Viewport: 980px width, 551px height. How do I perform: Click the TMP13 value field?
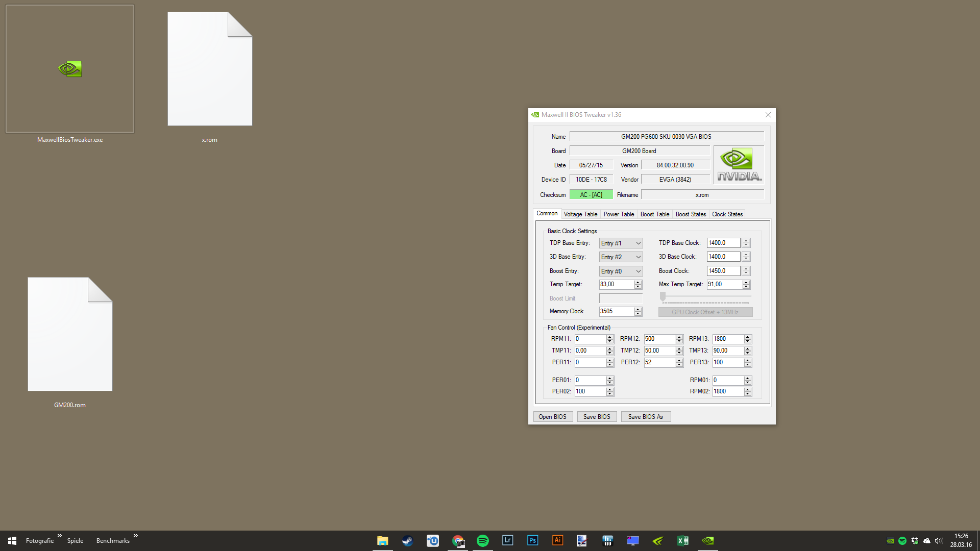coord(728,351)
